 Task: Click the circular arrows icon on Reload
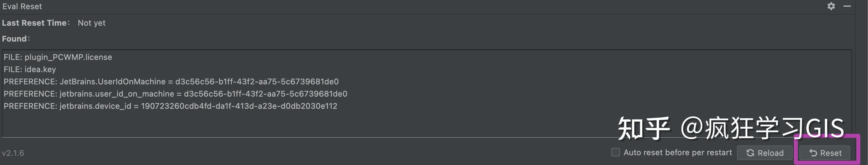750,153
